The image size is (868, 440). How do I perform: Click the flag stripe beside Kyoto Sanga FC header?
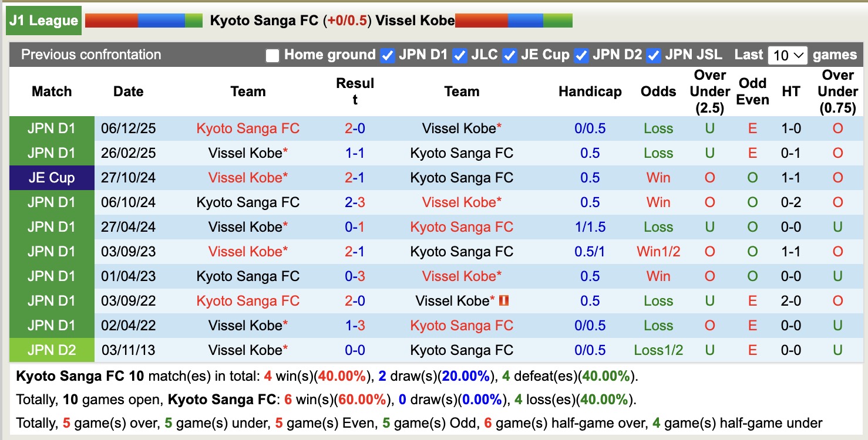[x=144, y=19]
